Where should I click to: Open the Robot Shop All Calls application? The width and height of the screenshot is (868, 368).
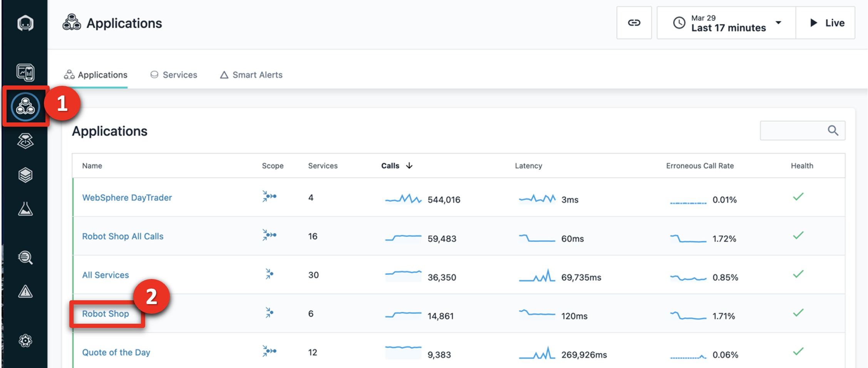[x=123, y=236]
